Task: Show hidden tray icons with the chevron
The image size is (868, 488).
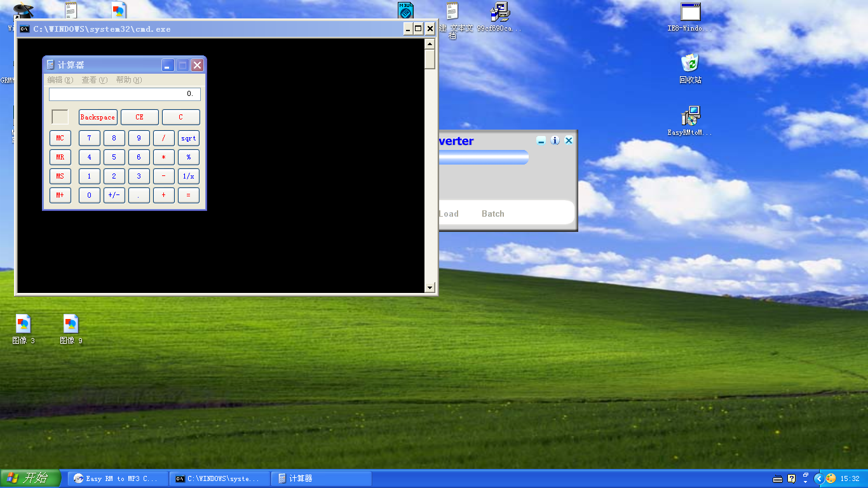Action: pyautogui.click(x=818, y=478)
